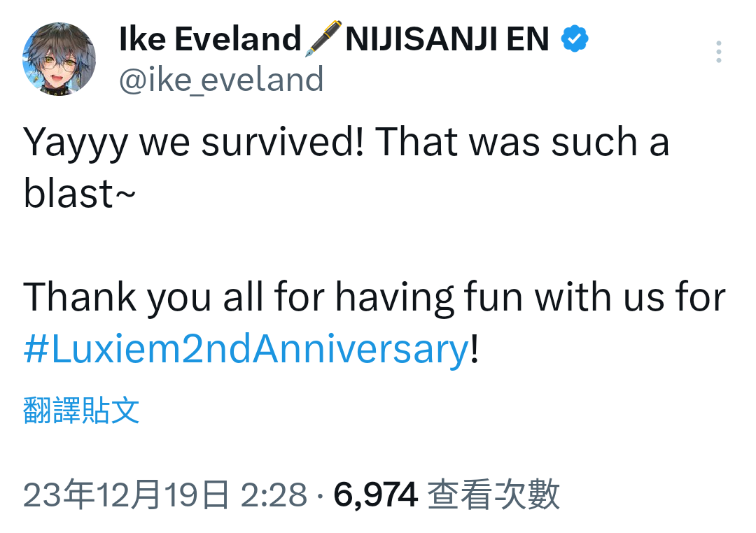Viewport: 756px width, 533px height.
Task: Click the 6,974 view count number
Action: 375,495
